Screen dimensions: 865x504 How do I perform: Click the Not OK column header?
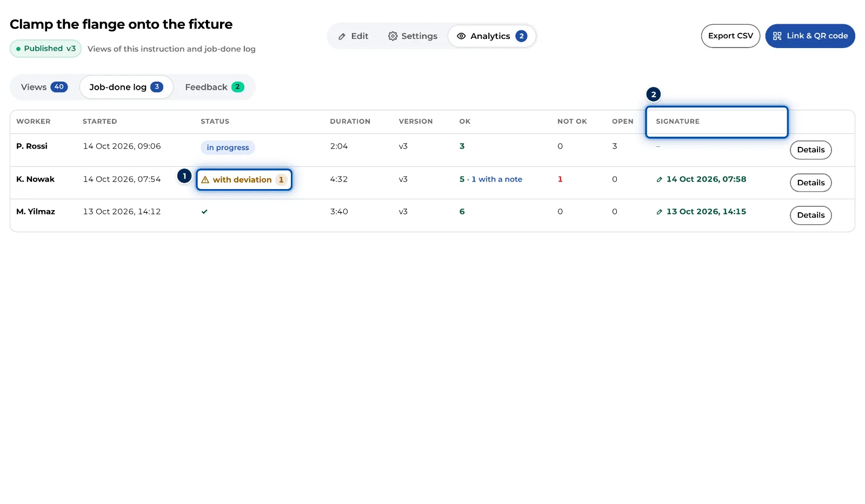[x=572, y=122]
